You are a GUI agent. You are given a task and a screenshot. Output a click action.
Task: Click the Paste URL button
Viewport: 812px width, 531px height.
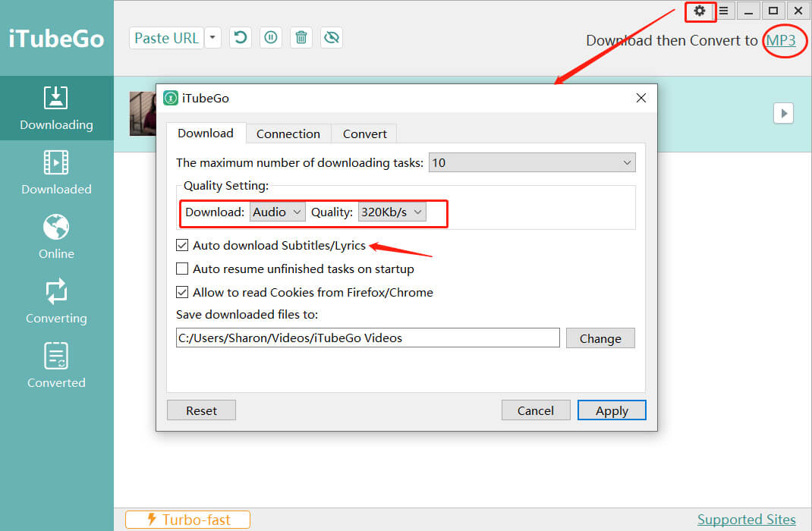(x=166, y=38)
